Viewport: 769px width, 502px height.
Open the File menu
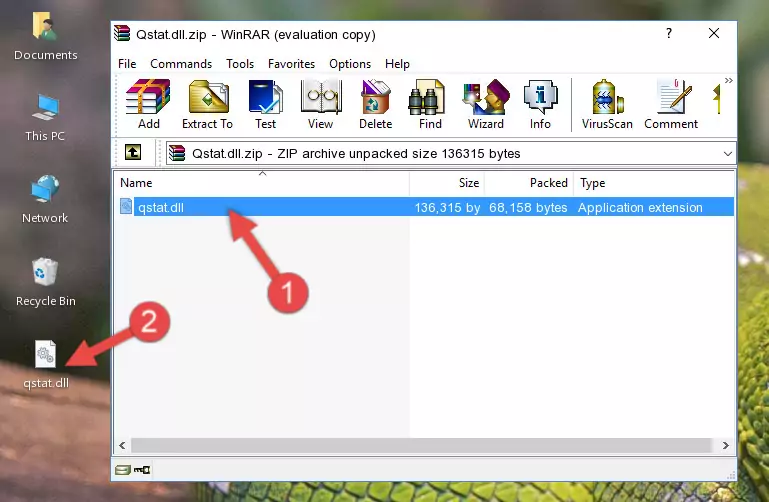127,64
